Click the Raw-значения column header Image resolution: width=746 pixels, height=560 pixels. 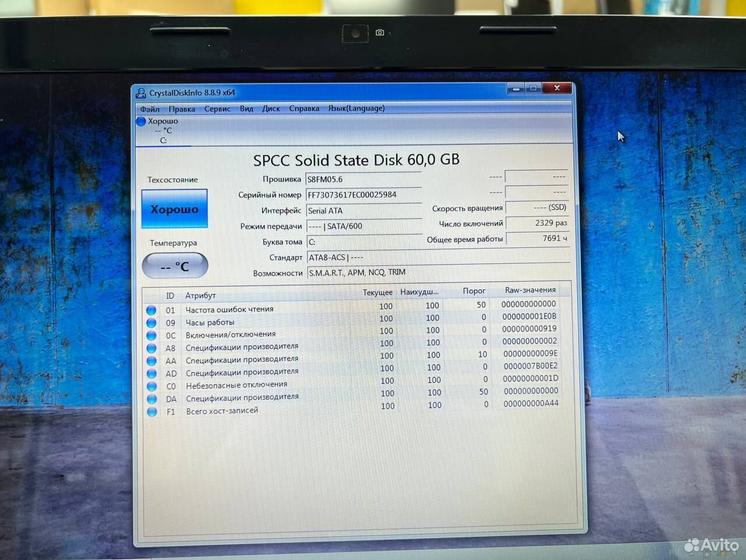530,290
